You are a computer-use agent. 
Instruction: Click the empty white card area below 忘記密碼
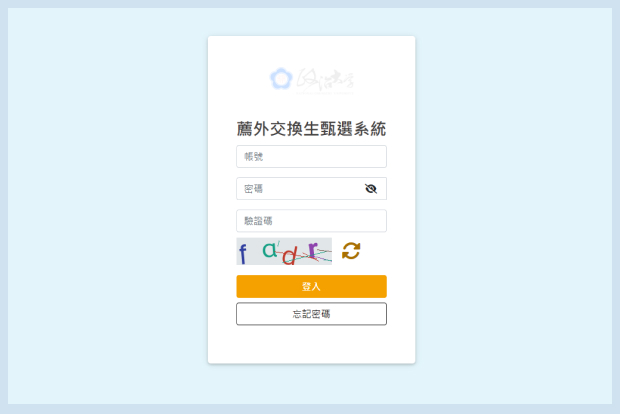tap(311, 344)
